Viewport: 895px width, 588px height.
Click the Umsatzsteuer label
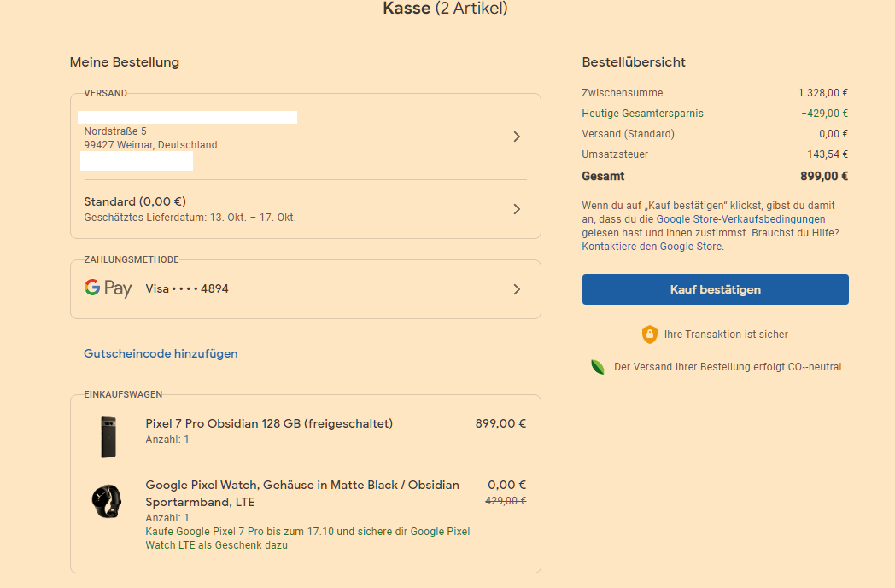[x=615, y=154]
